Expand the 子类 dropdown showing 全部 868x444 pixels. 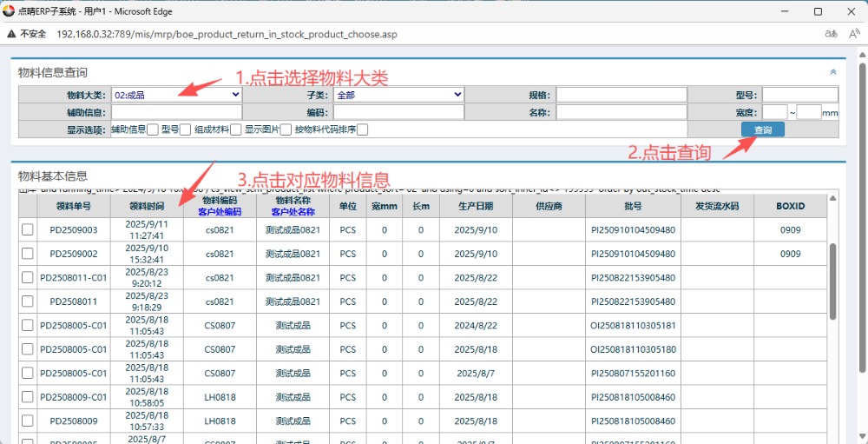398,95
